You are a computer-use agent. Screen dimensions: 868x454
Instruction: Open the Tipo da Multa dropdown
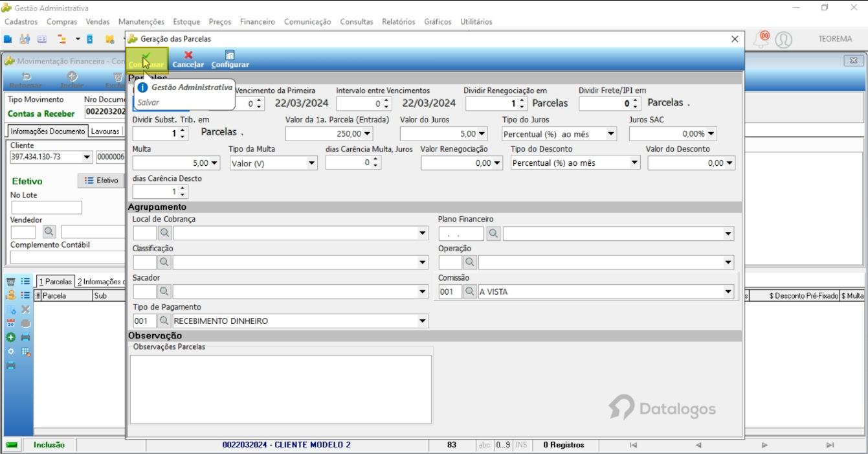[x=312, y=163]
